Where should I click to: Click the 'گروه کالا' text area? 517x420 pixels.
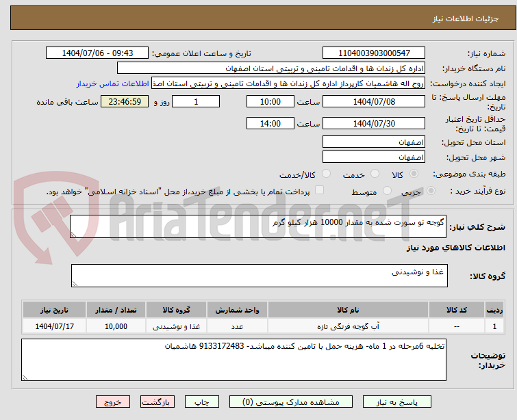[x=259, y=276]
